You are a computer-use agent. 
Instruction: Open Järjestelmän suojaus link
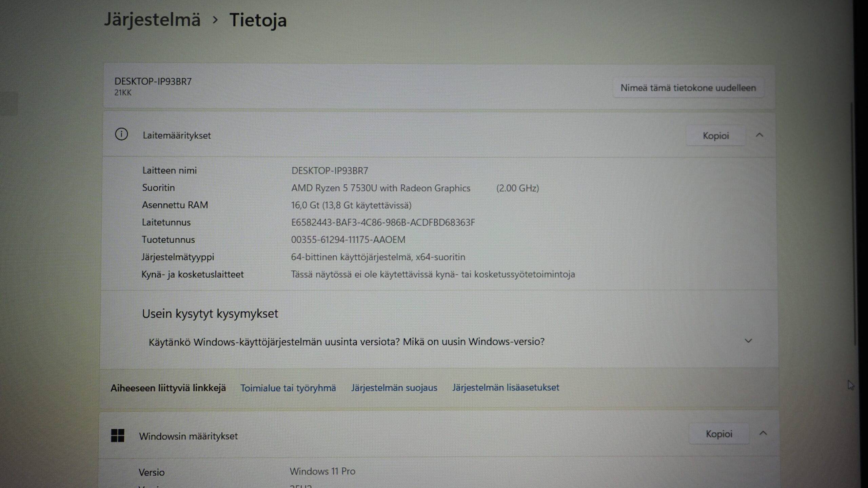coord(394,387)
